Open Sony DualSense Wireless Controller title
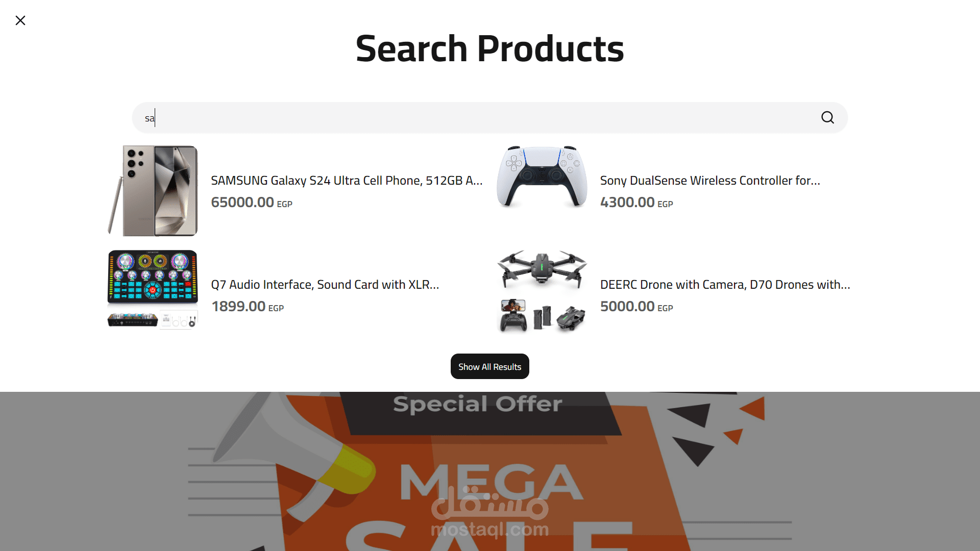The width and height of the screenshot is (980, 551). coord(710,181)
